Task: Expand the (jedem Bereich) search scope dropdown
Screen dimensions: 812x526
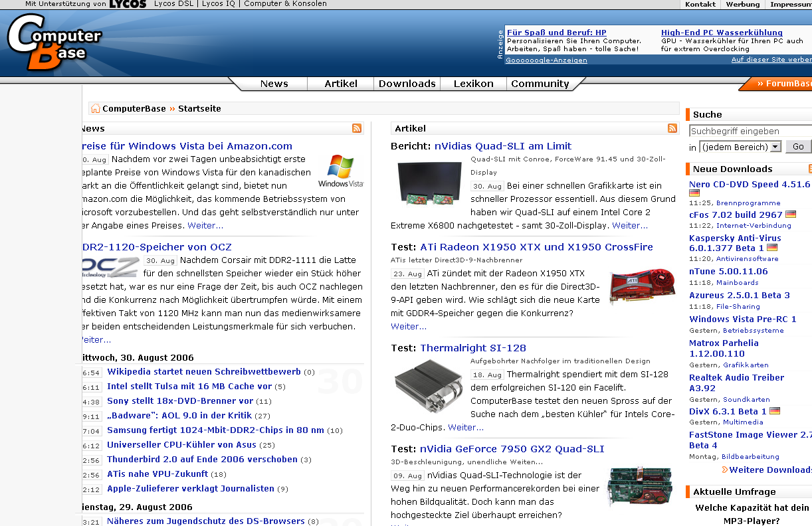Action: point(740,147)
